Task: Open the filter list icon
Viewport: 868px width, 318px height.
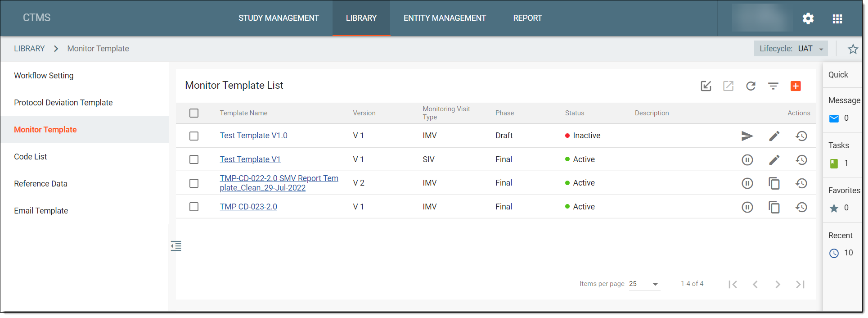Action: click(x=773, y=86)
